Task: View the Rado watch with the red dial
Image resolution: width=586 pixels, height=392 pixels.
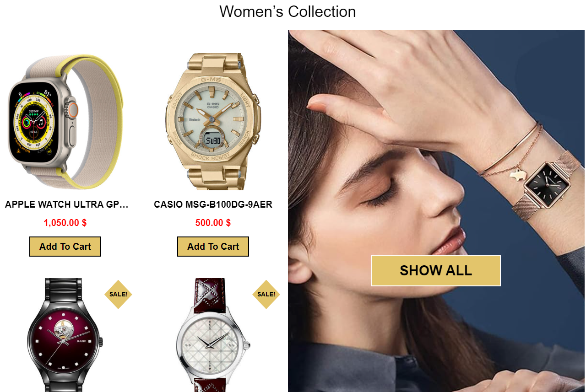Action: pyautogui.click(x=65, y=335)
